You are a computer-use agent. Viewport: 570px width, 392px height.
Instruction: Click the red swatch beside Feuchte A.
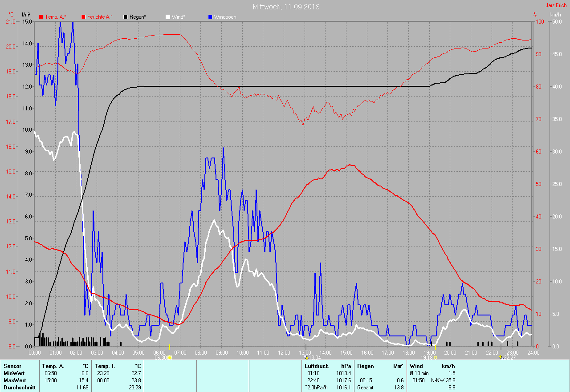83,17
